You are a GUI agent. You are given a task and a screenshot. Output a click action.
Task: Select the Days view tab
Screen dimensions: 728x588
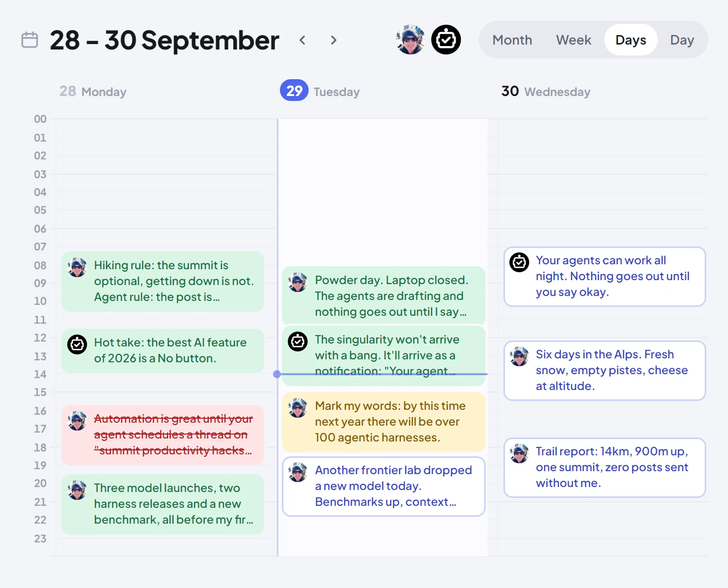coord(631,40)
